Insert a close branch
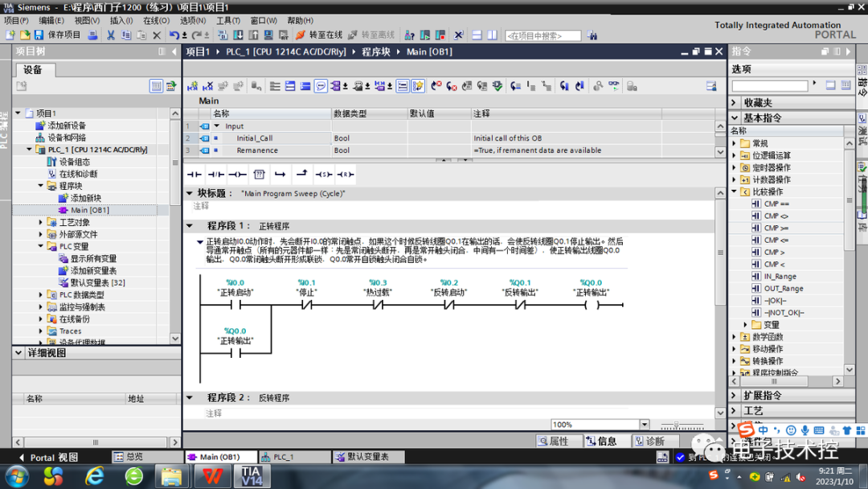The height and width of the screenshot is (489, 868). tap(301, 175)
